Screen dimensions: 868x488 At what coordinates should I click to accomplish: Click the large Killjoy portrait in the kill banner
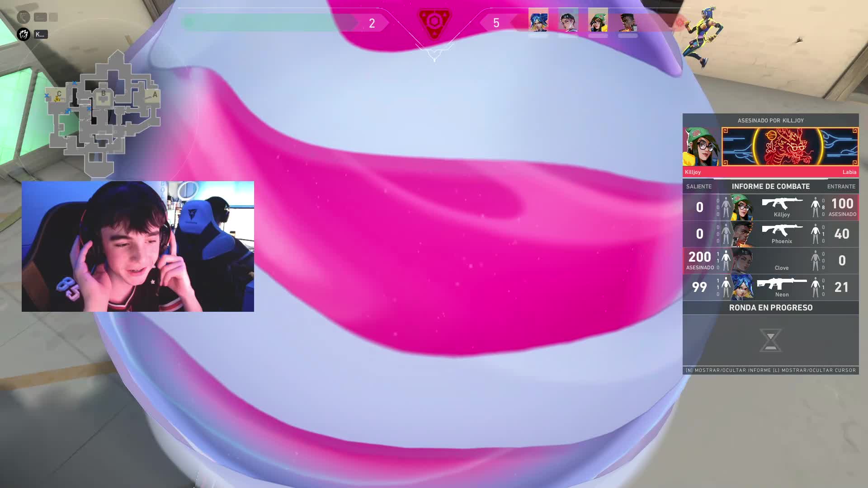[x=702, y=147]
